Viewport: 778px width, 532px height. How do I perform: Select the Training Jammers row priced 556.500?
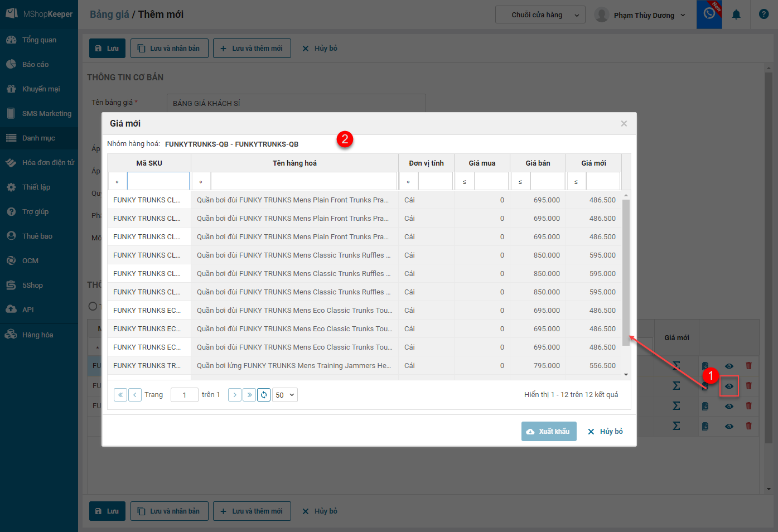pyautogui.click(x=364, y=366)
